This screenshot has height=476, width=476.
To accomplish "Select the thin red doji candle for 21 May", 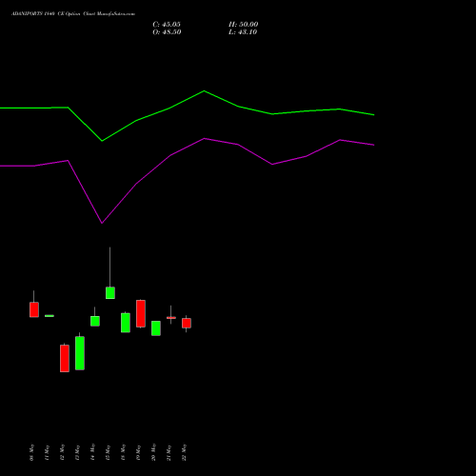I will (171, 317).
